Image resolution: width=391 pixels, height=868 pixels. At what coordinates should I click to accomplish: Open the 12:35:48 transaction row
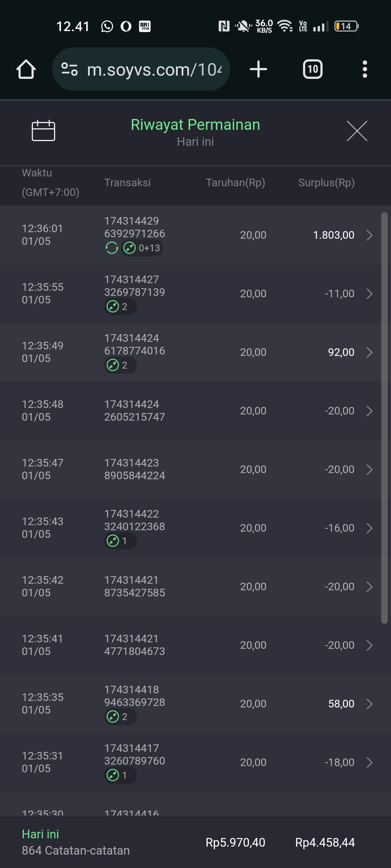(x=195, y=411)
